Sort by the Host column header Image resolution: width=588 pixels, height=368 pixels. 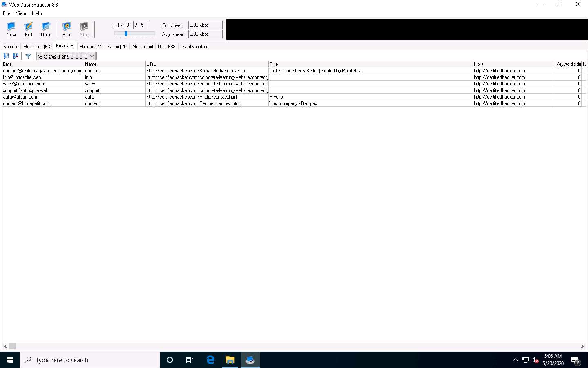514,64
